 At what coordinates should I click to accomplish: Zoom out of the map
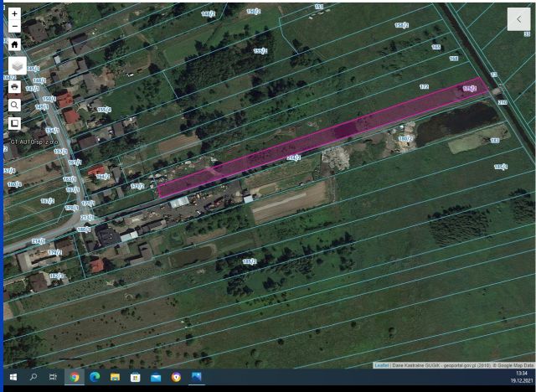pos(14,26)
